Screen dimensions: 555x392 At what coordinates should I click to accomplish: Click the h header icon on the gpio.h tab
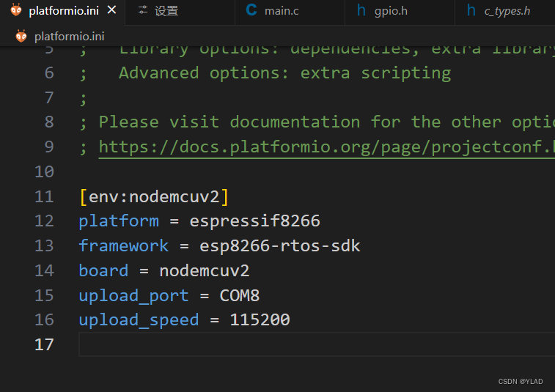[361, 10]
